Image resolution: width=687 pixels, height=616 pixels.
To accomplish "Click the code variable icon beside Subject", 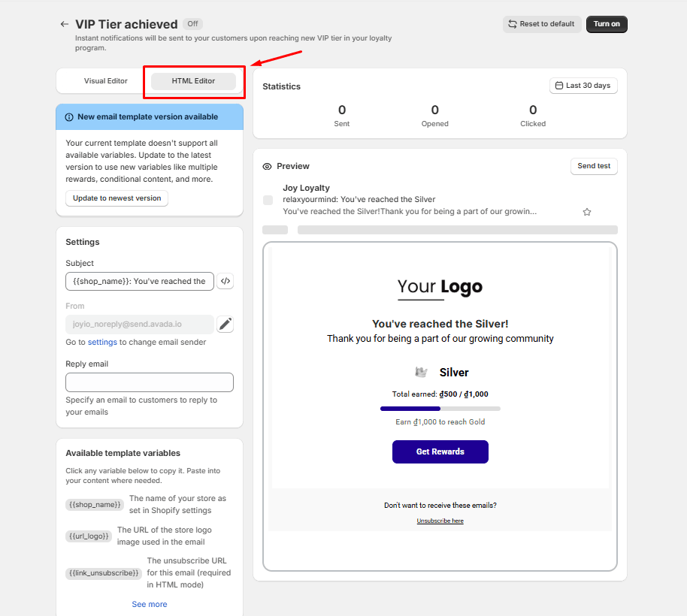I will [225, 281].
